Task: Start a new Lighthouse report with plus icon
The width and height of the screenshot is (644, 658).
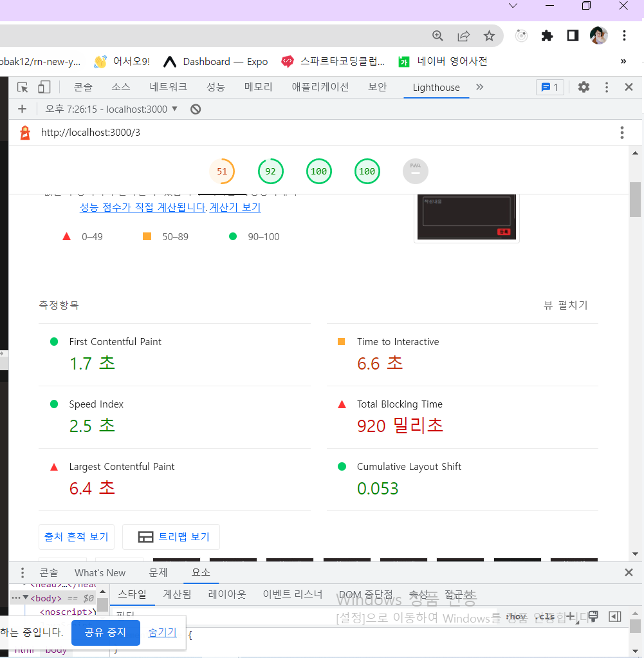Action: (x=23, y=109)
